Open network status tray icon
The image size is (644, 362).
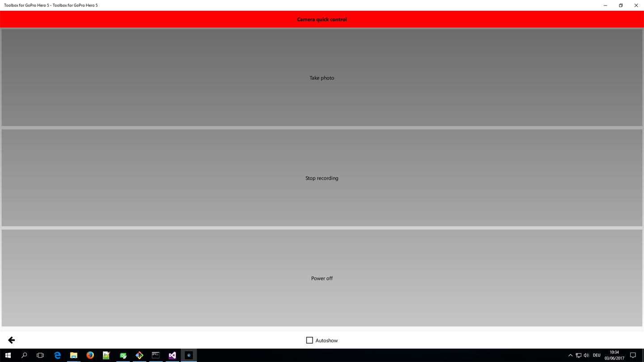coord(578,355)
